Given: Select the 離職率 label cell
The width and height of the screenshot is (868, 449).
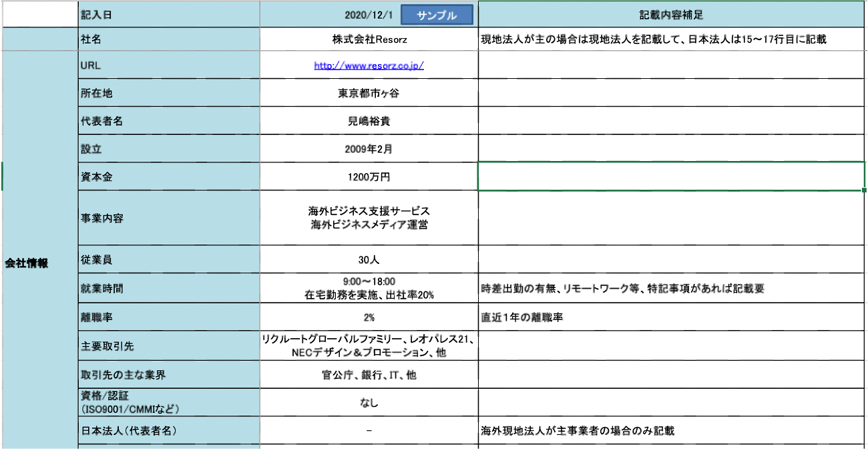Looking at the screenshot, I should coord(168,317).
